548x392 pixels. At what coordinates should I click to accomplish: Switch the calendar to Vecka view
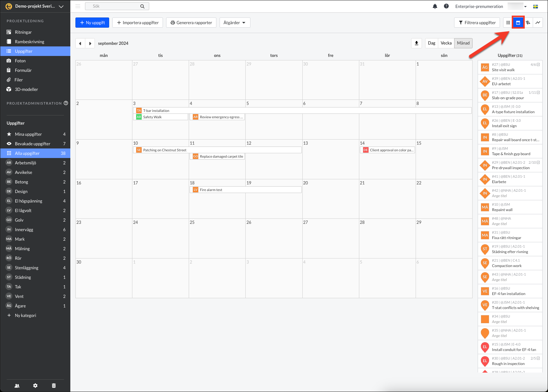pos(446,43)
